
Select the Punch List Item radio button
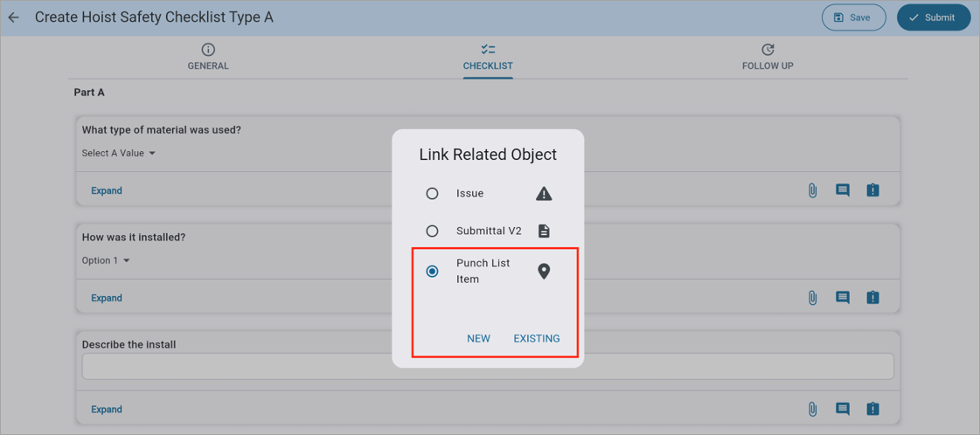[432, 271]
